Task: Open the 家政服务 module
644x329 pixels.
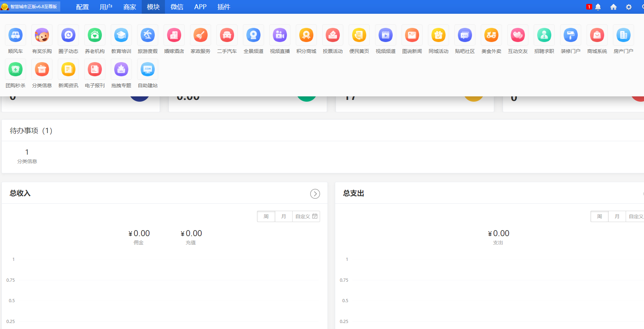Action: pyautogui.click(x=201, y=40)
